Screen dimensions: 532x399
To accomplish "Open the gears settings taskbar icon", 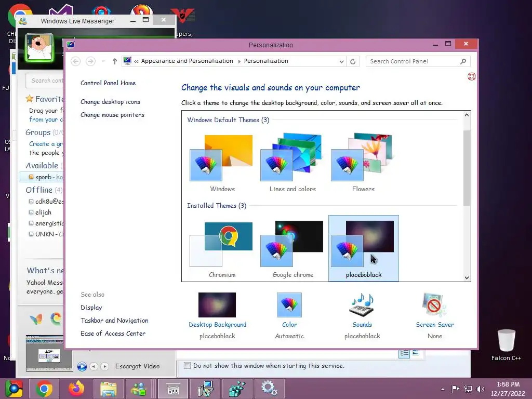I will [270, 389].
